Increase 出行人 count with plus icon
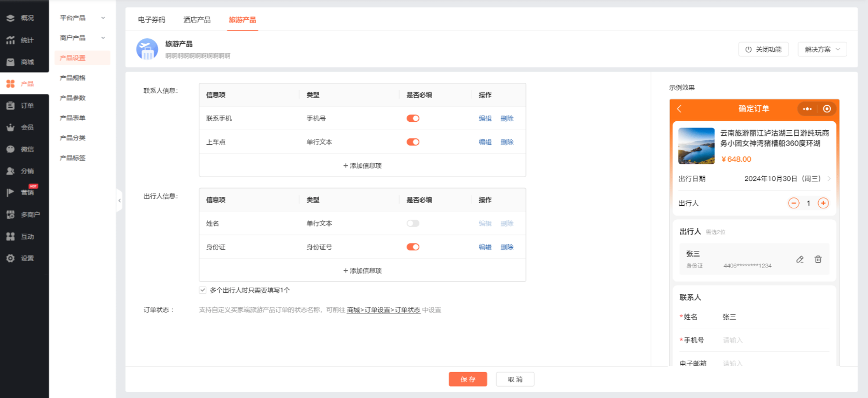 pyautogui.click(x=823, y=203)
